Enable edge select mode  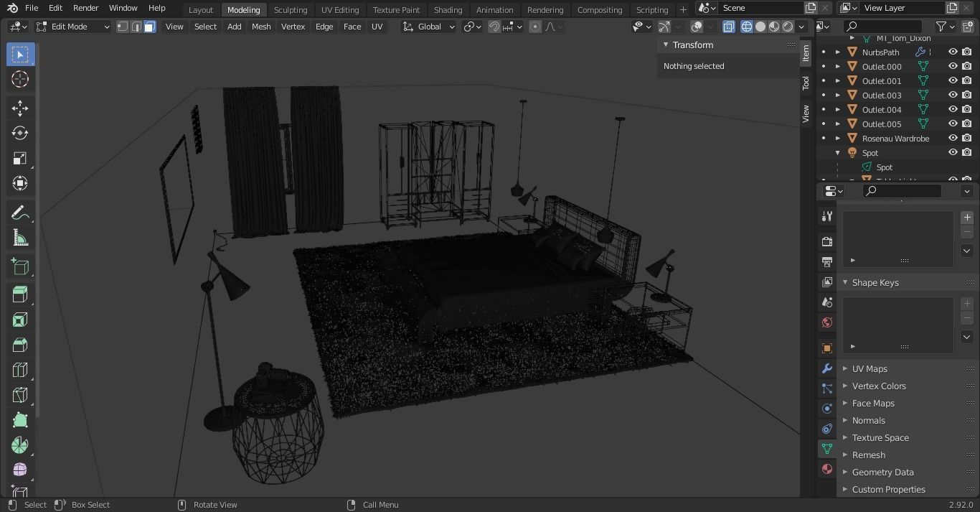tap(136, 27)
